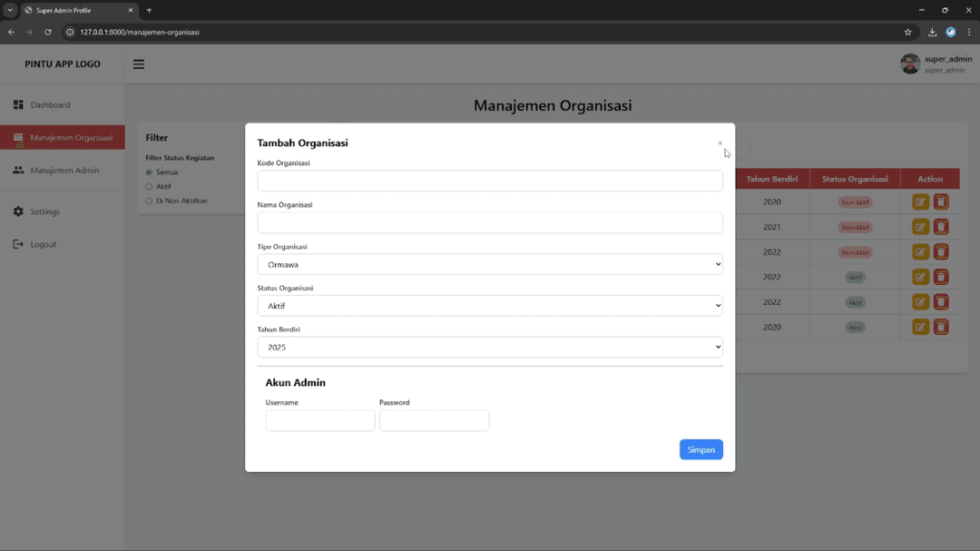Click Logout in the sidebar
Viewport: 980px width, 551px height.
pyautogui.click(x=43, y=244)
